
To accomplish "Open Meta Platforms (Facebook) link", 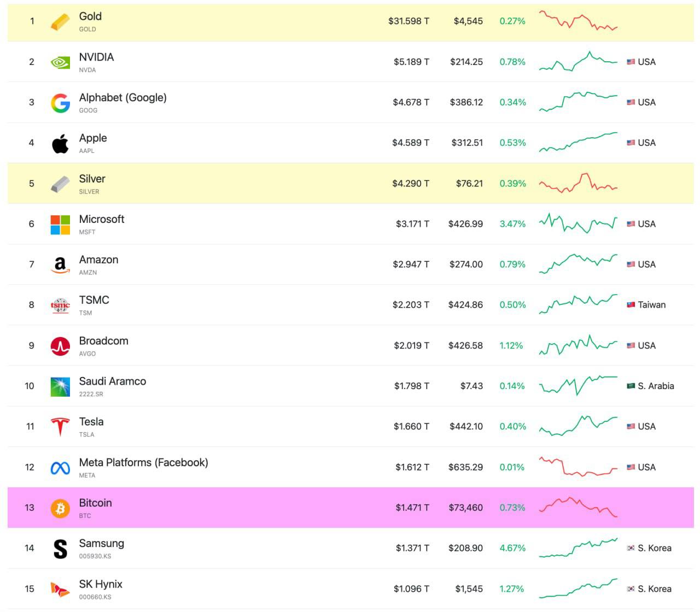I will coord(143,462).
